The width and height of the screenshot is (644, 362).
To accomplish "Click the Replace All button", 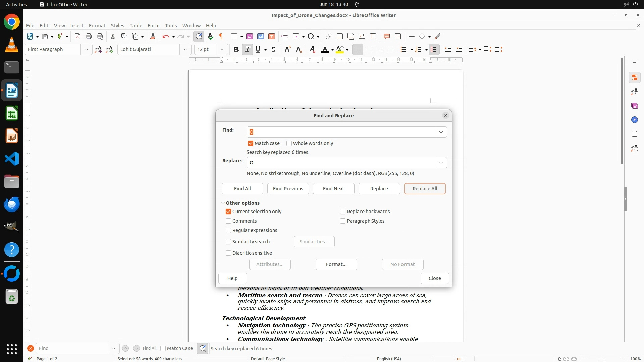I will (425, 189).
